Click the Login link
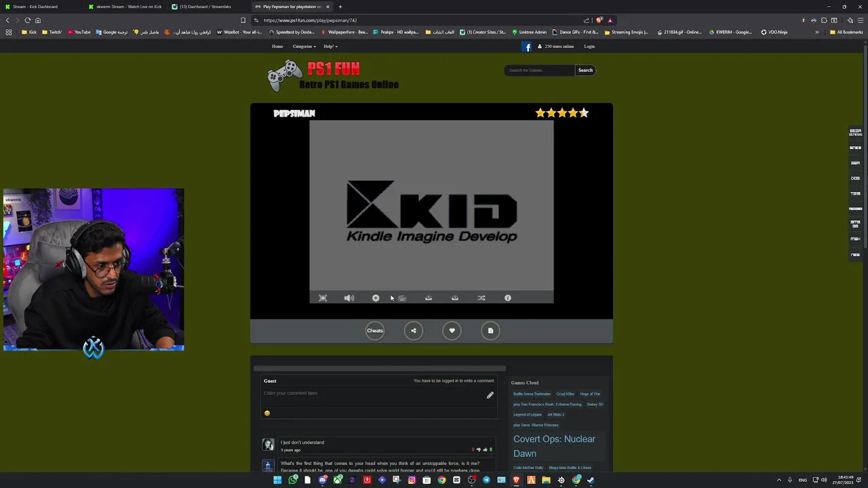 point(589,47)
